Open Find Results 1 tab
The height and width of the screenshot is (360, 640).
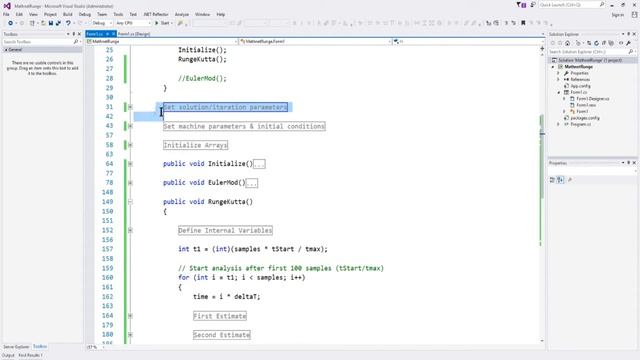pyautogui.click(x=30, y=356)
